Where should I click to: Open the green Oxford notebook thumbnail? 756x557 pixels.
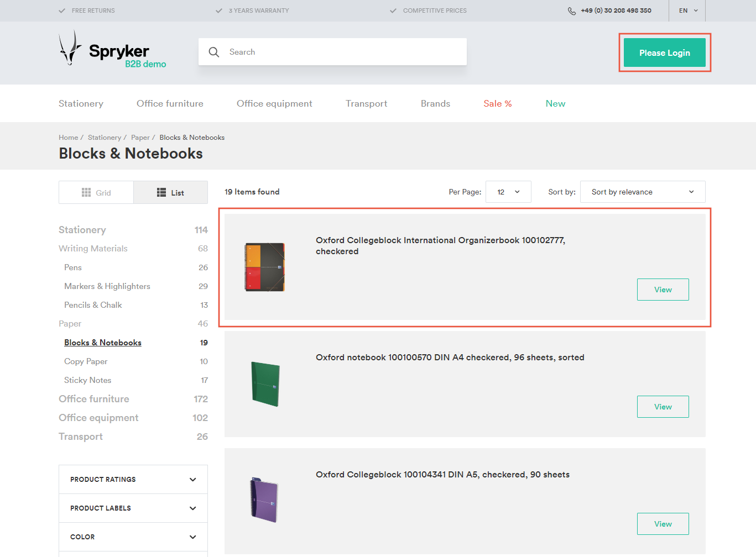(265, 384)
